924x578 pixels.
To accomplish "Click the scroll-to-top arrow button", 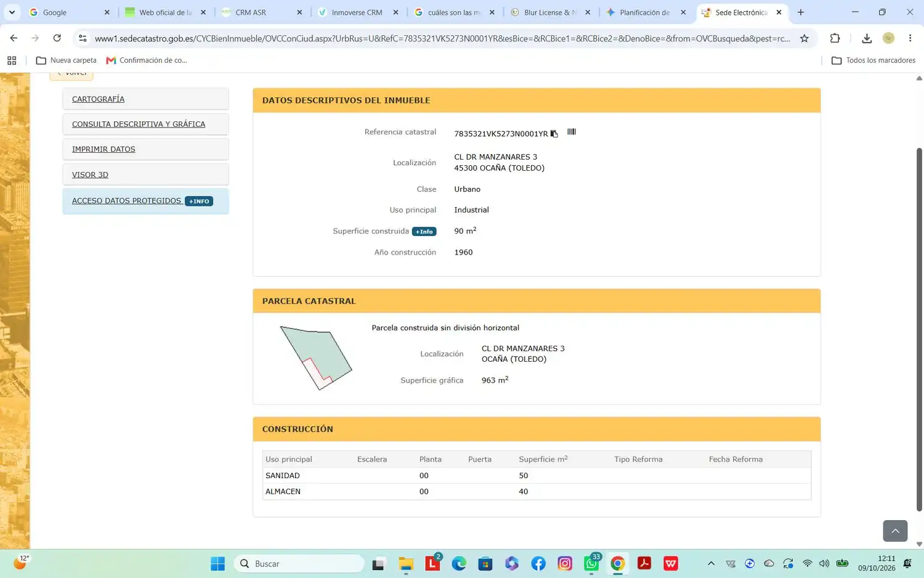I will coord(895,531).
